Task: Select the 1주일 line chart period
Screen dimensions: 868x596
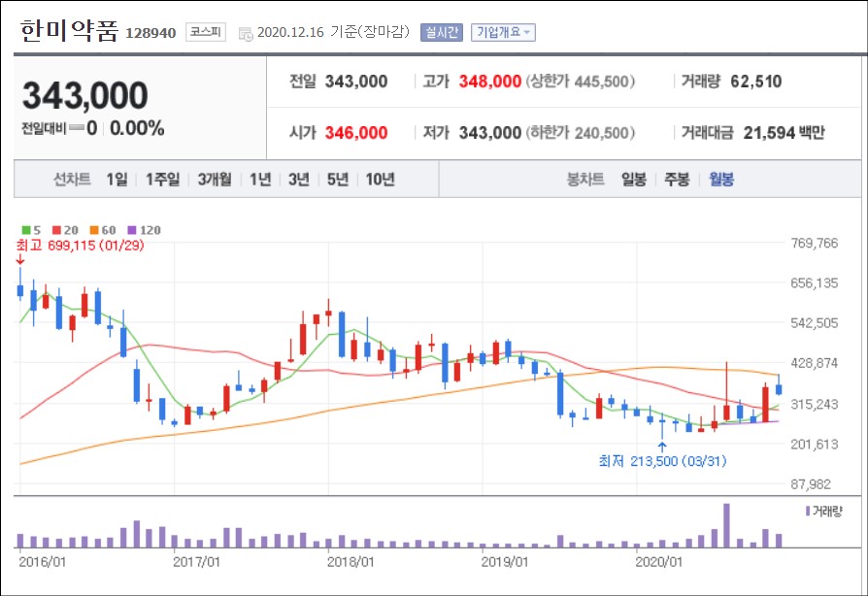Action: (163, 180)
